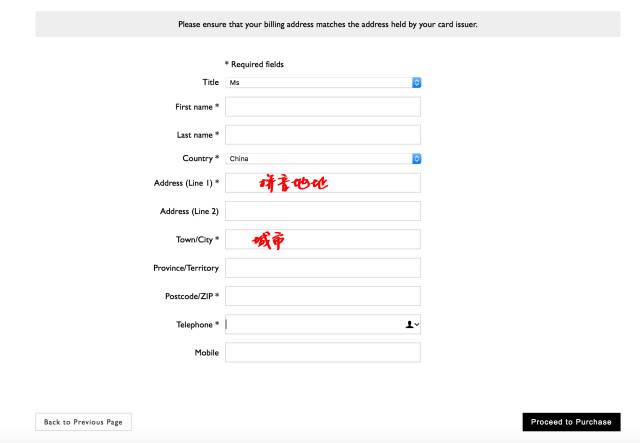Viewport: 640px width, 443px height.
Task: Click inside the Telephone text box
Action: tap(310, 325)
